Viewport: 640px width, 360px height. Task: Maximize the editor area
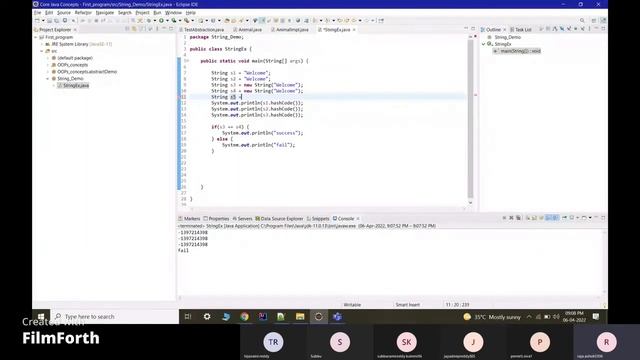[473, 29]
